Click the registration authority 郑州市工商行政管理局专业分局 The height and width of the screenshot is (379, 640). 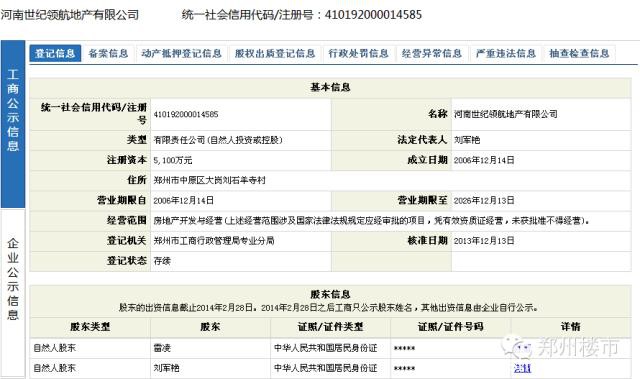(214, 241)
